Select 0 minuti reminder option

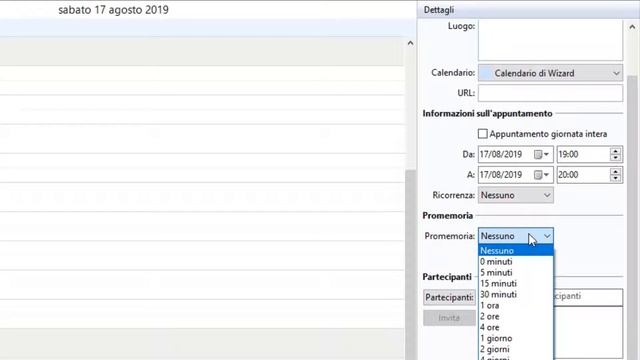coord(516,262)
